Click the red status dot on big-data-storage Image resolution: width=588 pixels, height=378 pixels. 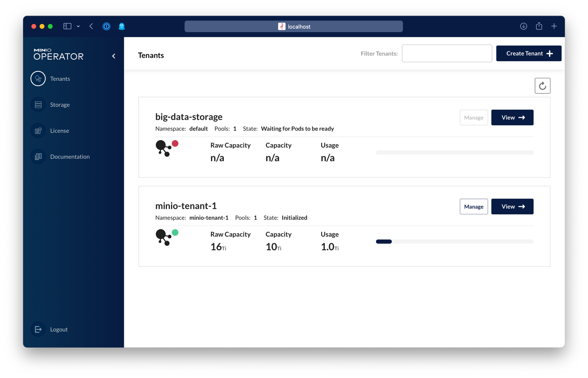click(x=176, y=143)
